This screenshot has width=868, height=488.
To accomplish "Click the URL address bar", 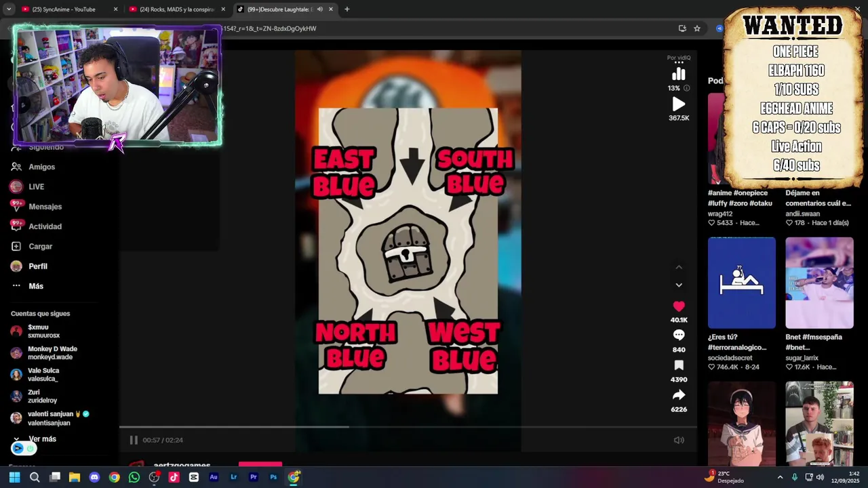I will (448, 28).
